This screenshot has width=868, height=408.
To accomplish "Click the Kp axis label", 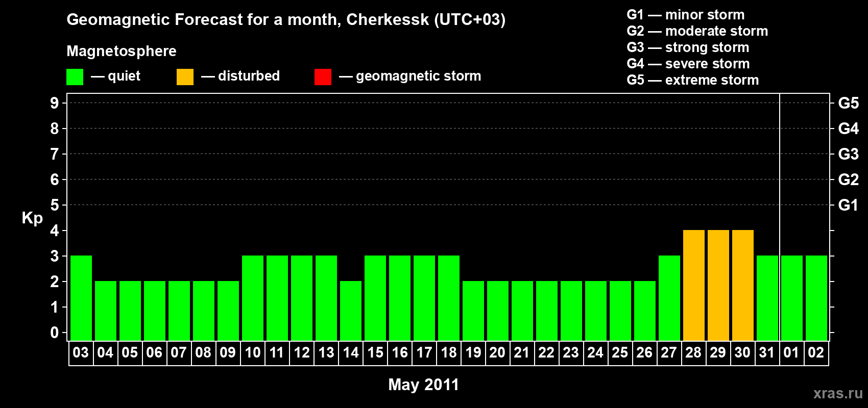I will [32, 218].
